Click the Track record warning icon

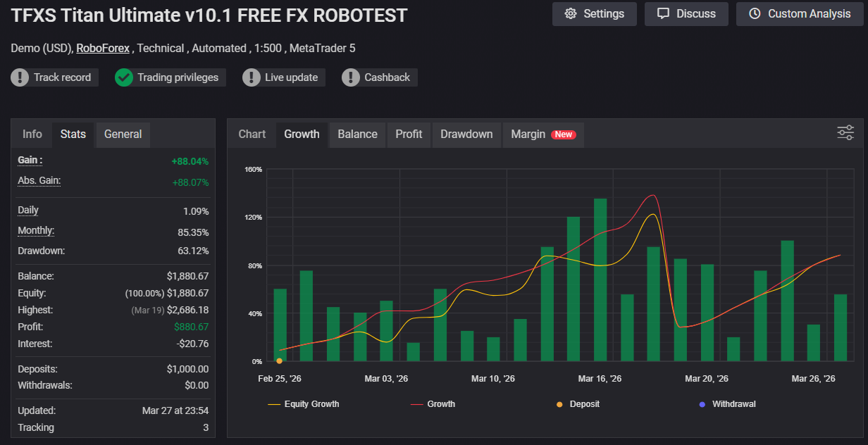20,77
